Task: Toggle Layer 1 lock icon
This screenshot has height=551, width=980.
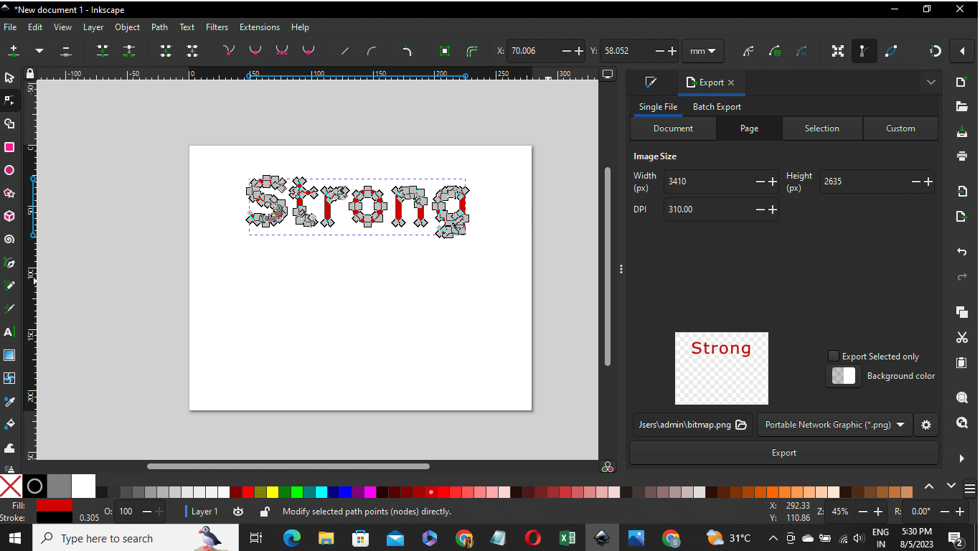Action: 264,512
